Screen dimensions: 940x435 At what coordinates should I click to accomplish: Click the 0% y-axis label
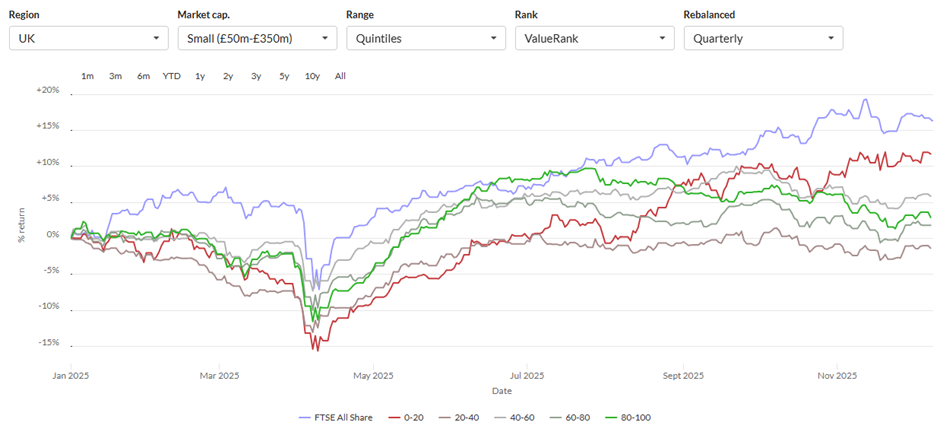point(53,235)
